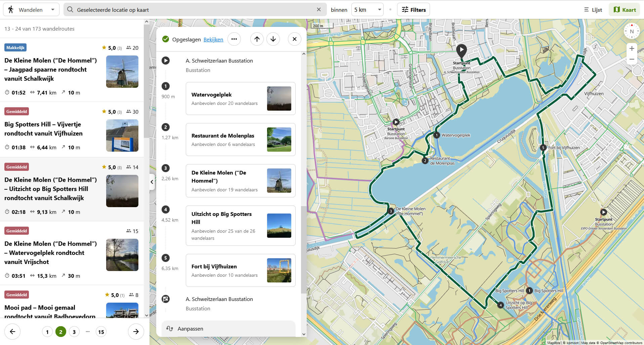
Task: Select the walking activity icon
Action: 10,9
